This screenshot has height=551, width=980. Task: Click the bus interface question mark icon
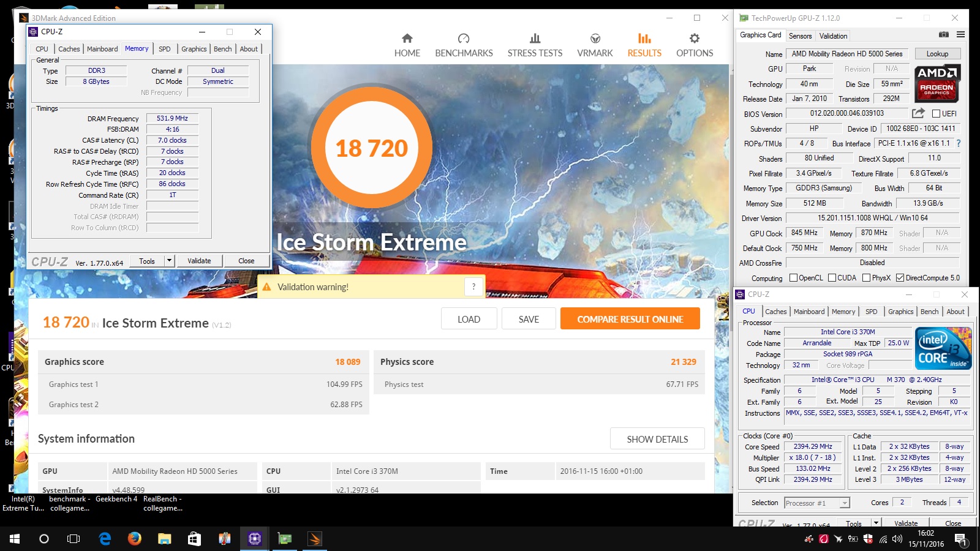pos(959,143)
